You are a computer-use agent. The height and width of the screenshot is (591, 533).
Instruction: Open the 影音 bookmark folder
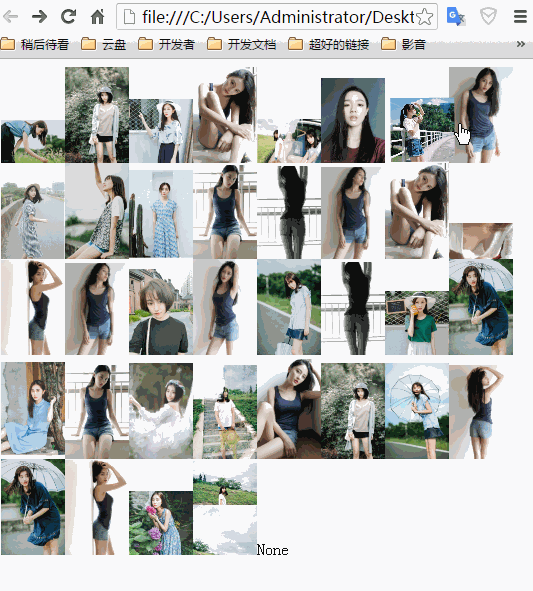pyautogui.click(x=403, y=44)
